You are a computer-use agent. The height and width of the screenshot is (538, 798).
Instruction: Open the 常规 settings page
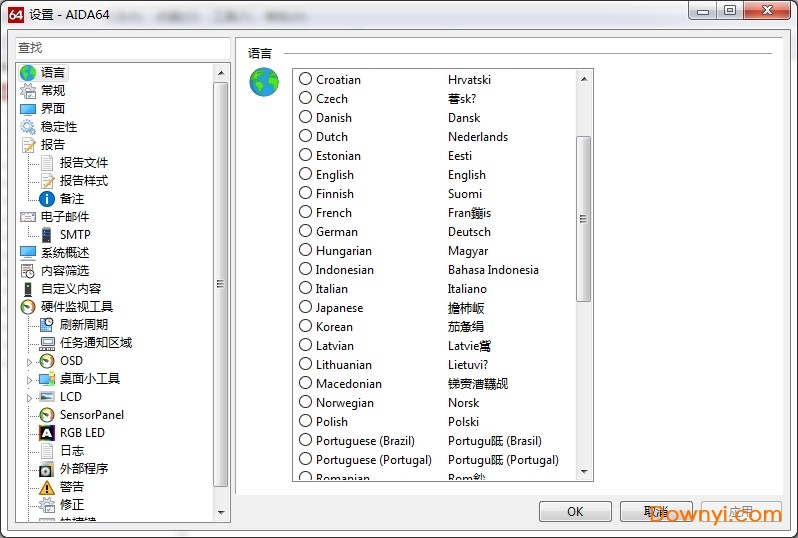[53, 91]
